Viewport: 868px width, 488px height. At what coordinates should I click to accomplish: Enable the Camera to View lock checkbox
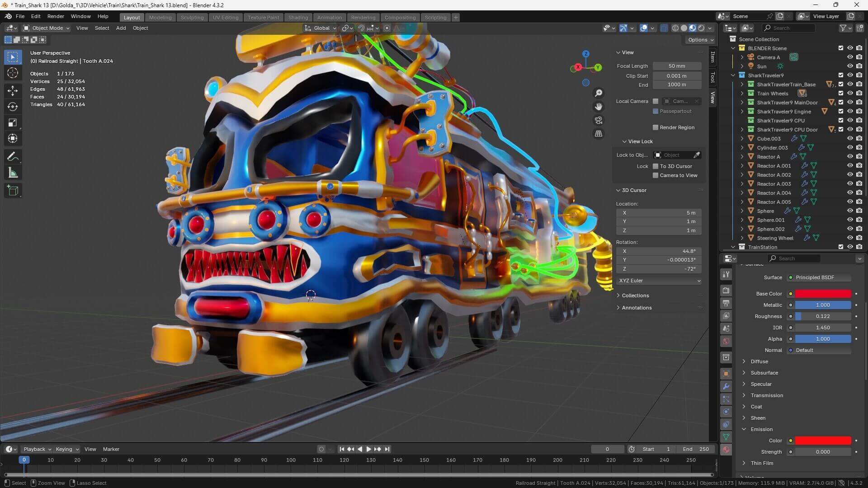coord(656,175)
